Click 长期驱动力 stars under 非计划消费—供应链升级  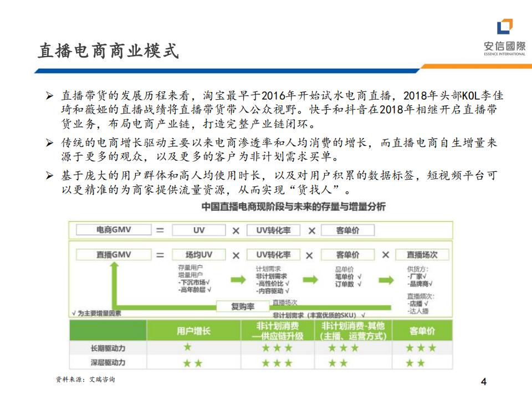(277, 348)
